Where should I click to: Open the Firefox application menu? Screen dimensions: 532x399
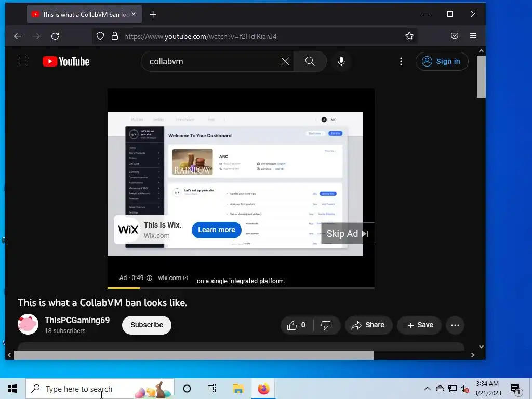click(473, 36)
